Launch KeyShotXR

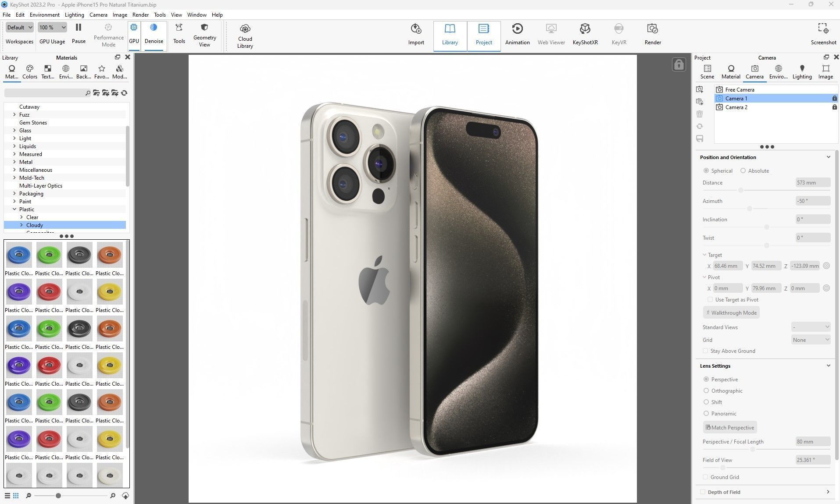click(x=585, y=35)
